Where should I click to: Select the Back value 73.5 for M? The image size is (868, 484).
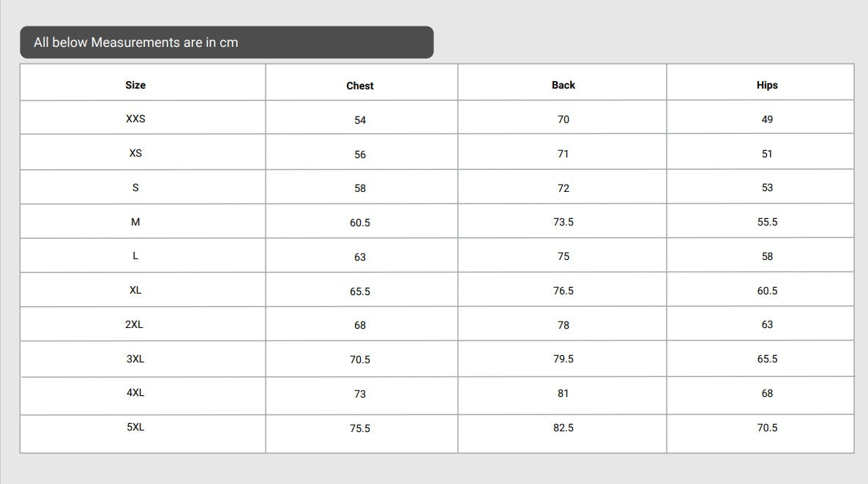(563, 222)
